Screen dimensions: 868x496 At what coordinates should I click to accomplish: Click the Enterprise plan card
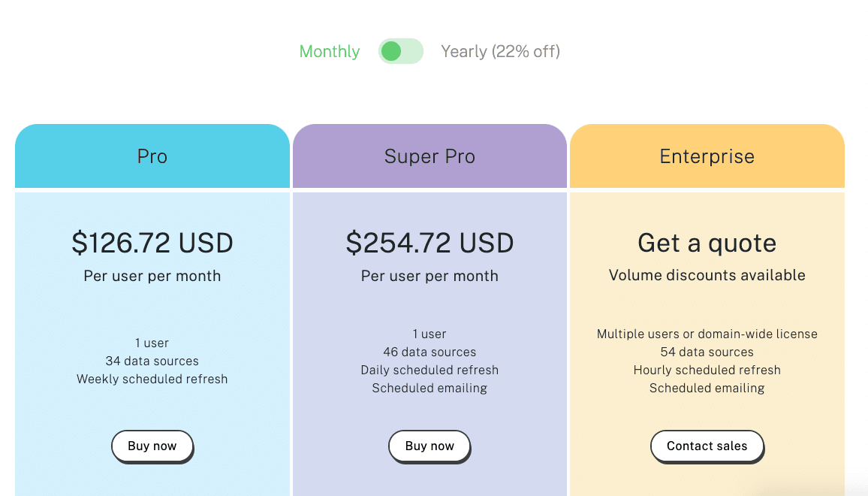707,316
